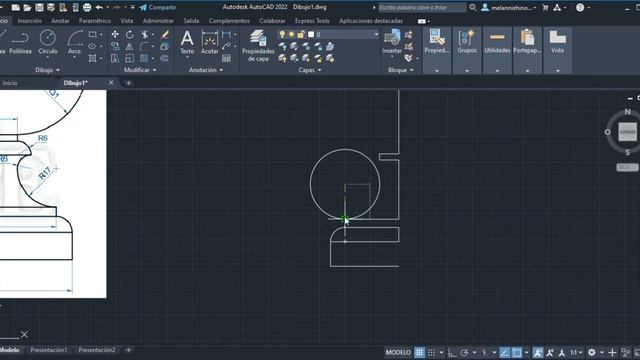
Task: Click the Compartir share button
Action: coord(158,7)
